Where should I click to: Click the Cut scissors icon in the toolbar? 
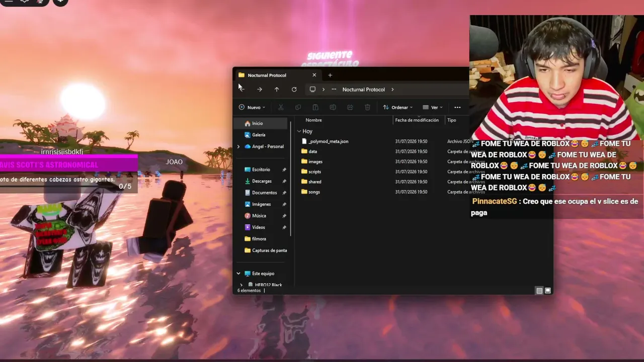[x=281, y=107]
